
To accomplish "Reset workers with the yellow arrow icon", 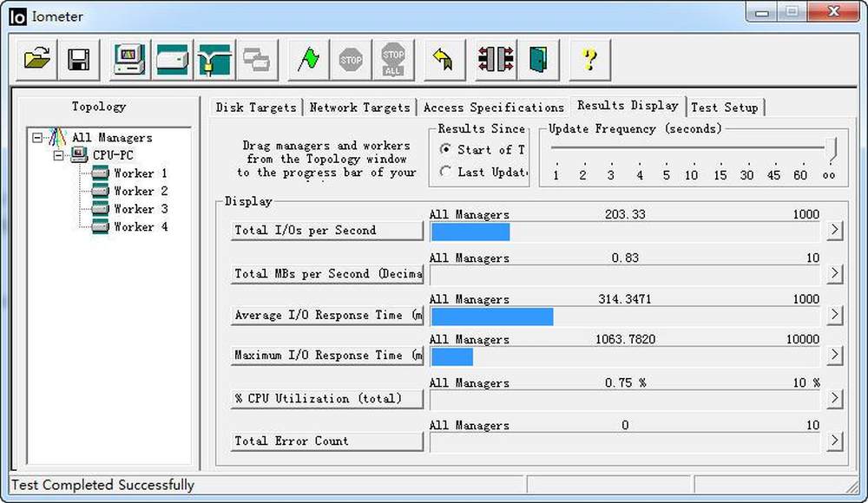I will click(444, 59).
